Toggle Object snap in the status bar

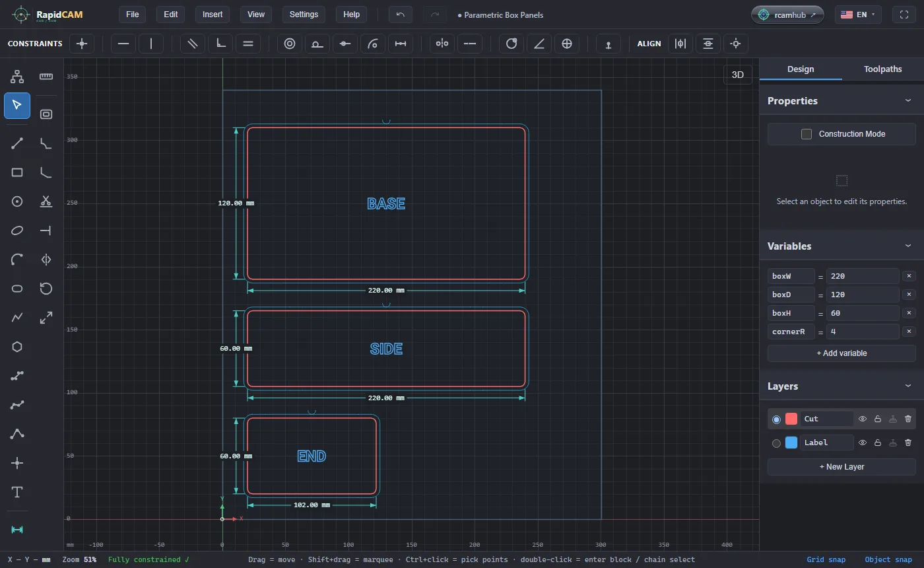click(888, 559)
